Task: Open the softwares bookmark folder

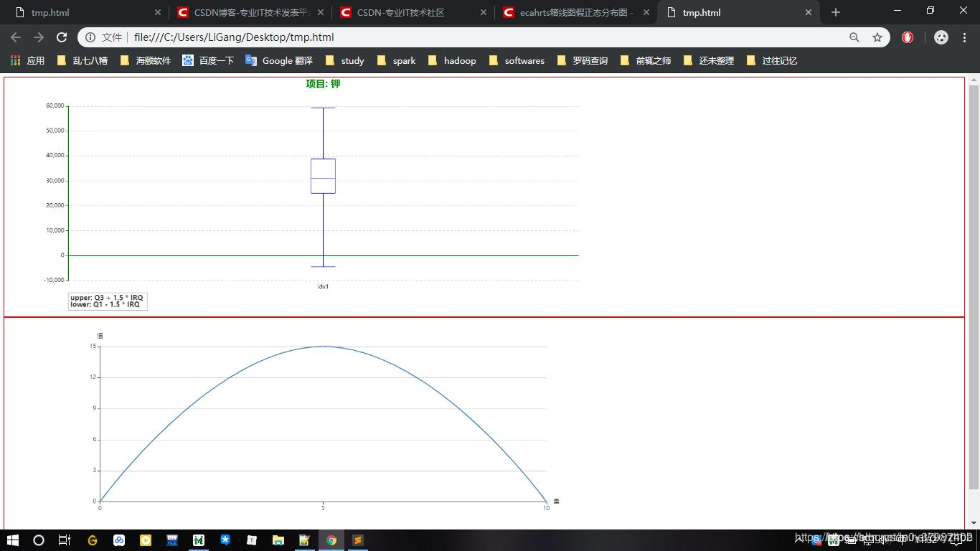Action: [517, 60]
